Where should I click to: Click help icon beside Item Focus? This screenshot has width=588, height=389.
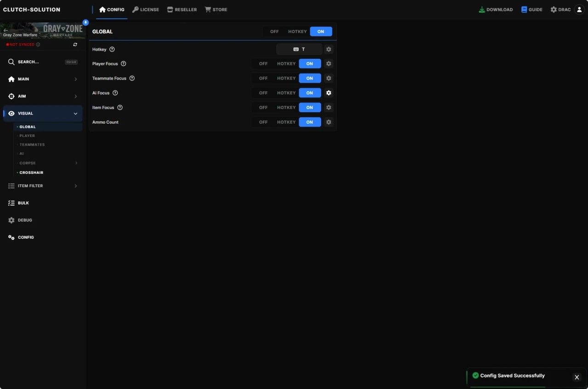[x=120, y=108]
